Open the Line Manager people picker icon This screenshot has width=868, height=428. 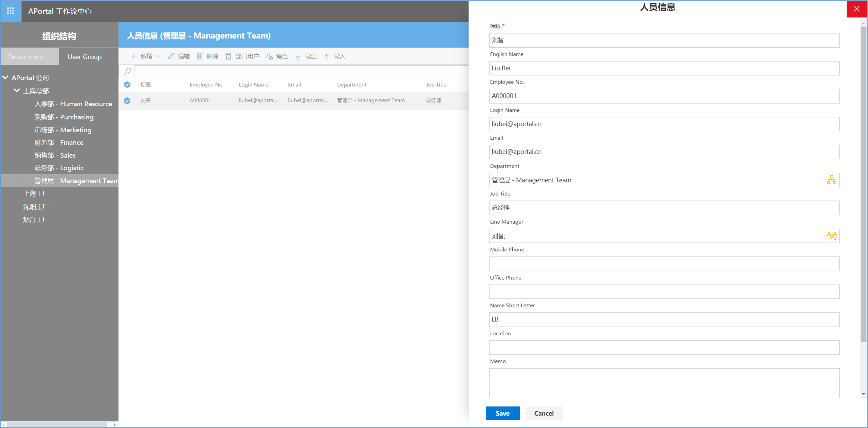831,236
